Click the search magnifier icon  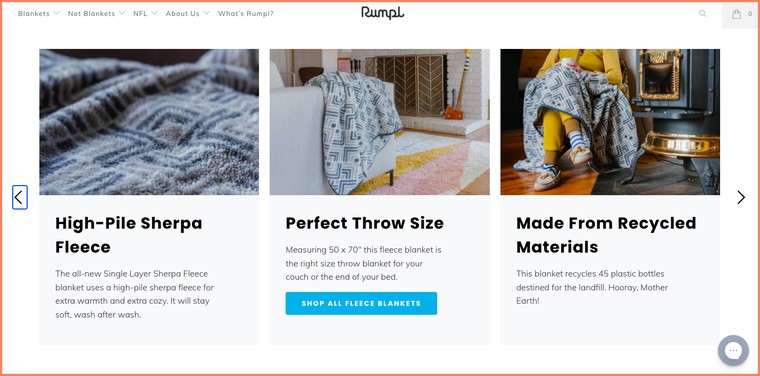tap(702, 14)
